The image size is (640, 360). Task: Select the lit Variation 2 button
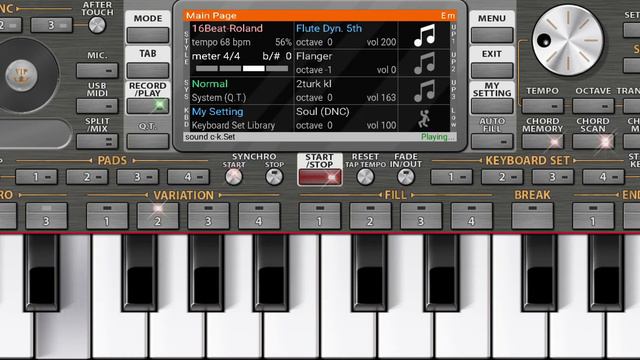click(x=158, y=216)
